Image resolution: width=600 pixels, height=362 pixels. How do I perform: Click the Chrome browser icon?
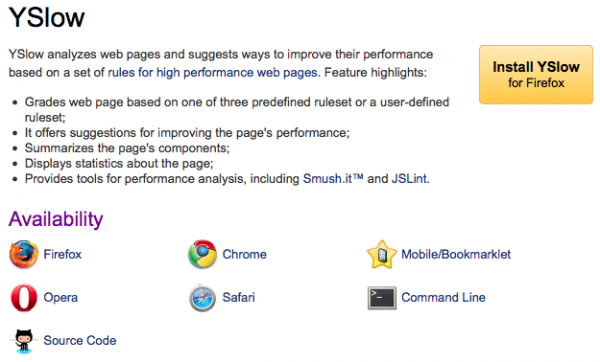pos(202,254)
